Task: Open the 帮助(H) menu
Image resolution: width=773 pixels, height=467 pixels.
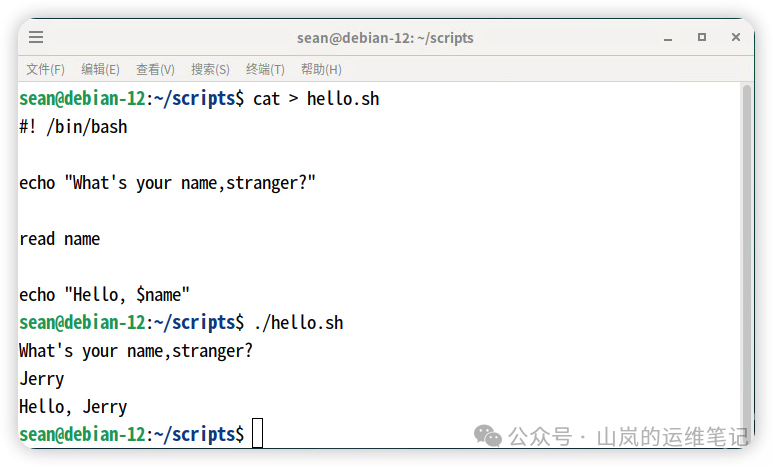Action: 321,69
